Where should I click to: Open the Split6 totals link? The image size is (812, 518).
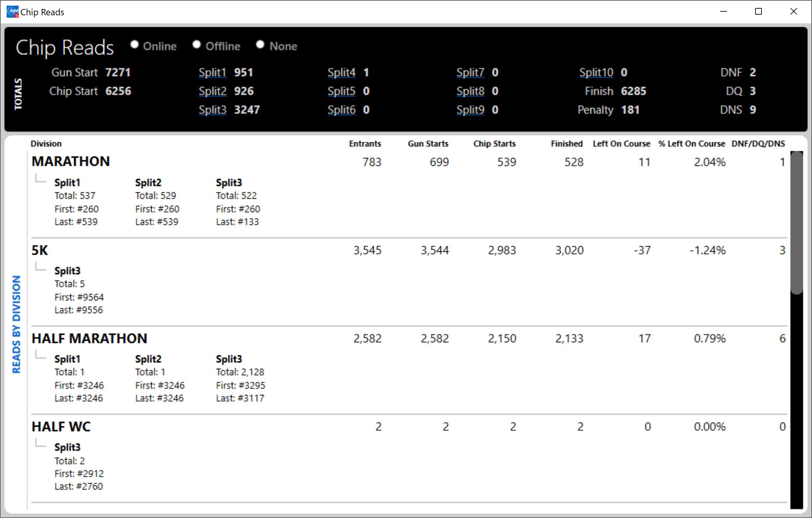click(x=342, y=110)
